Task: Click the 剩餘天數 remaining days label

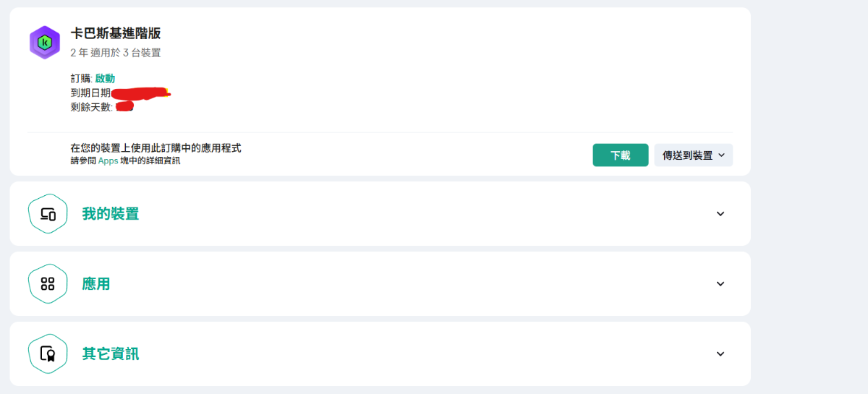Action: 92,107
